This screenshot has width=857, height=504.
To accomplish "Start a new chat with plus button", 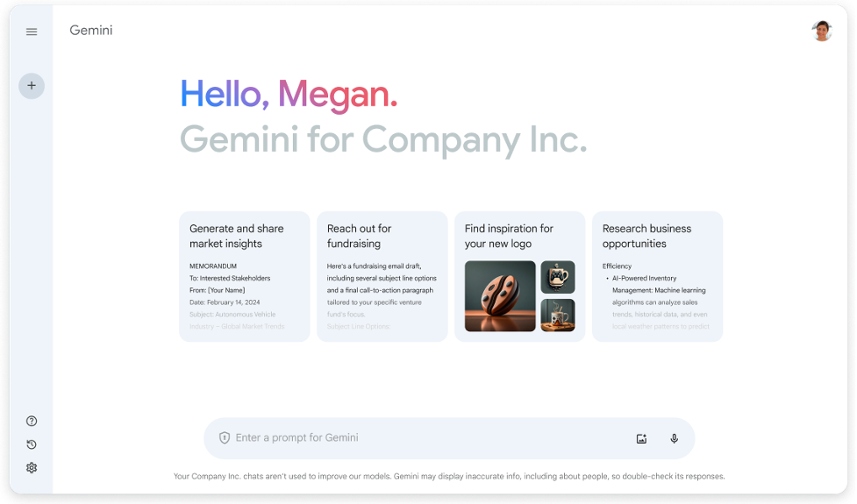I will (x=32, y=86).
